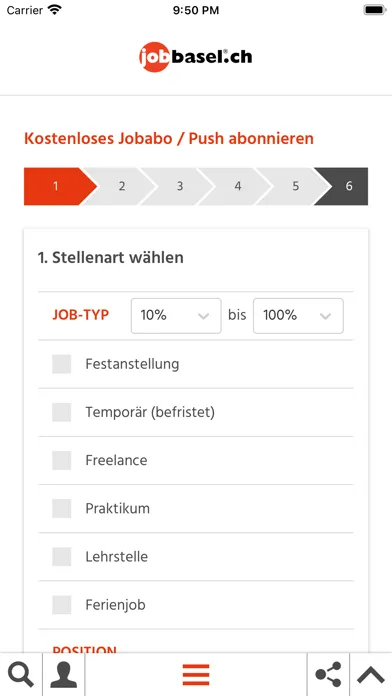Tap the Kostenloses Jobabo / Push abonnieren heading

tap(169, 138)
